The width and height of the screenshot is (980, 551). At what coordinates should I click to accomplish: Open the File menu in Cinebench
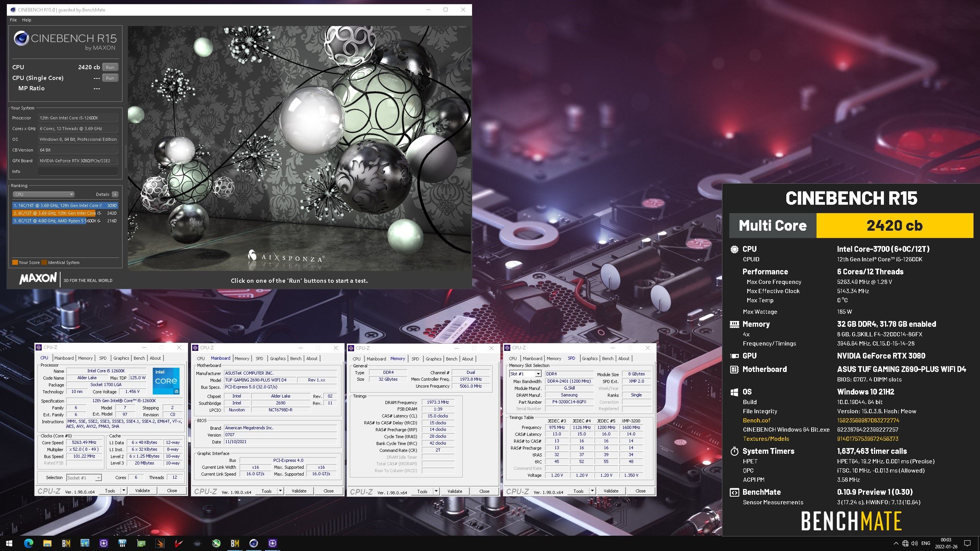point(13,20)
